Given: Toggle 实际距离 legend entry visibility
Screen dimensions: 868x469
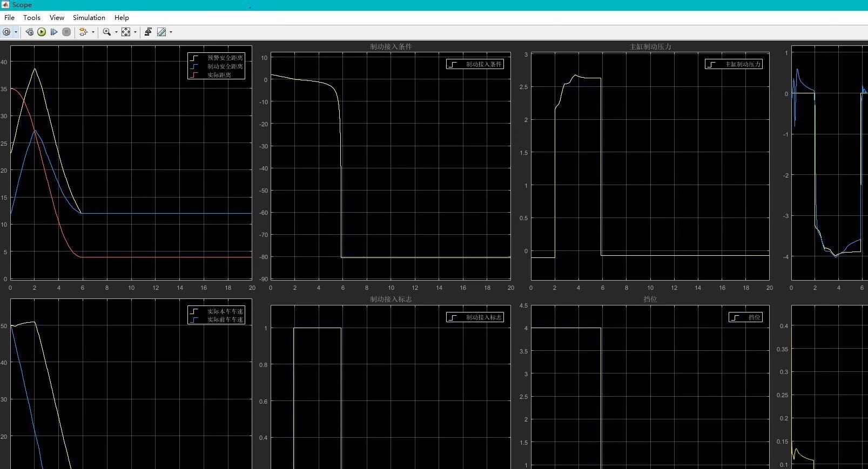Looking at the screenshot, I should [211, 75].
